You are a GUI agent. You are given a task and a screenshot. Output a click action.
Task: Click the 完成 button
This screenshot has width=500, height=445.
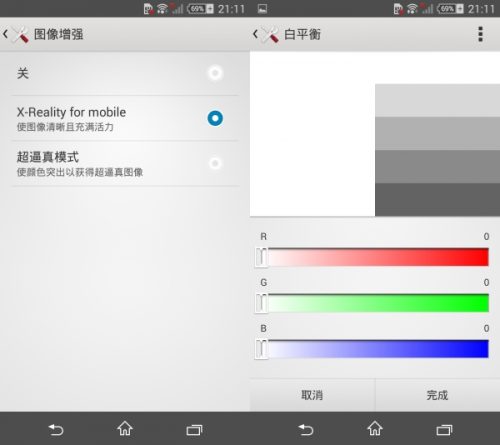click(x=438, y=395)
